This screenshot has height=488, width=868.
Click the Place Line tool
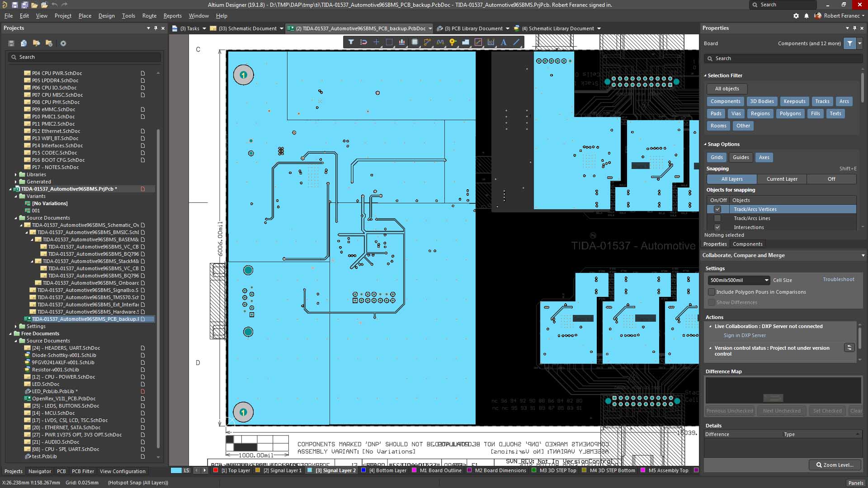pos(516,42)
